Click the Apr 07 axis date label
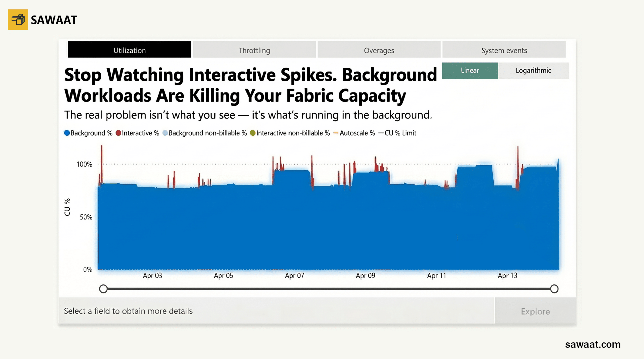This screenshot has height=359, width=644. pos(294,276)
